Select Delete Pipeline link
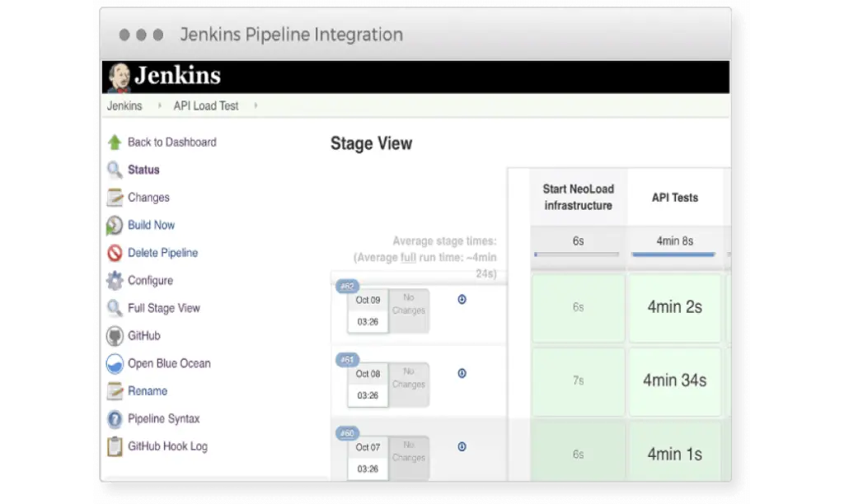This screenshot has height=504, width=844. click(x=162, y=252)
